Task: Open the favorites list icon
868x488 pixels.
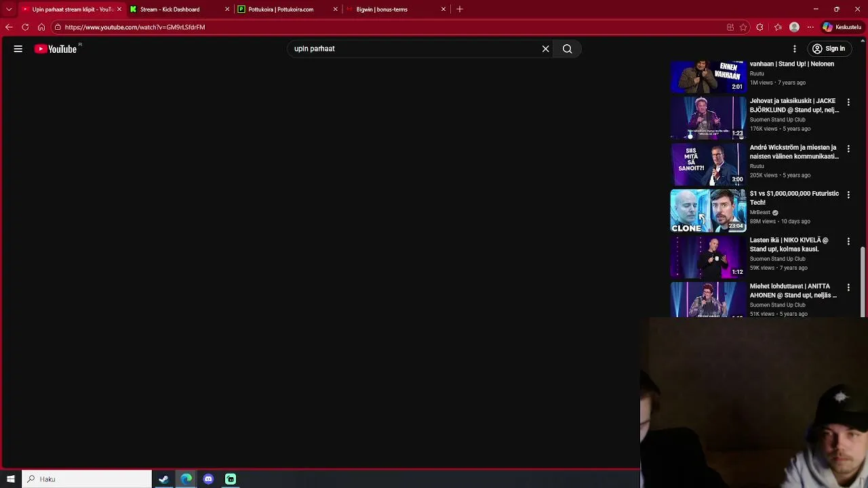Action: click(x=778, y=27)
